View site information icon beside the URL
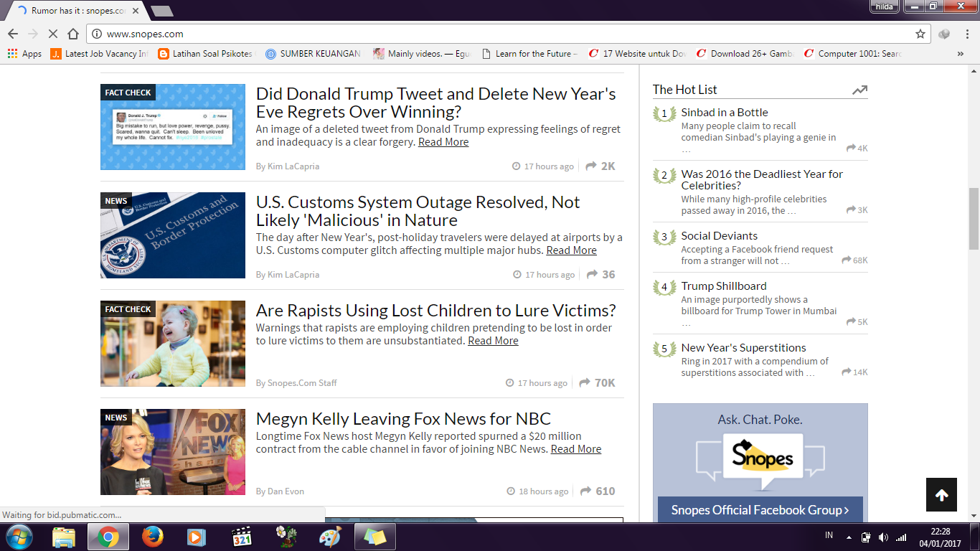The image size is (980, 551). pyautogui.click(x=97, y=34)
